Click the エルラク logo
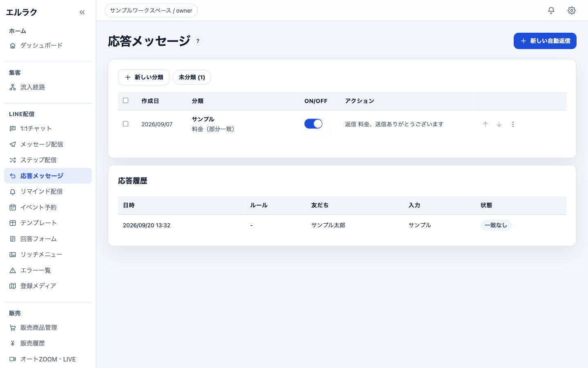Screen dimensions: 588x368 point(21,12)
